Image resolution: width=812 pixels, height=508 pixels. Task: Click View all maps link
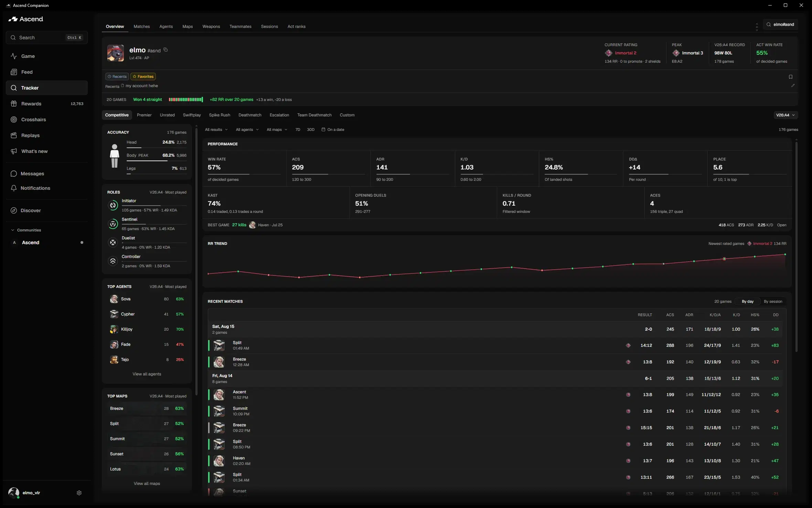coord(147,484)
